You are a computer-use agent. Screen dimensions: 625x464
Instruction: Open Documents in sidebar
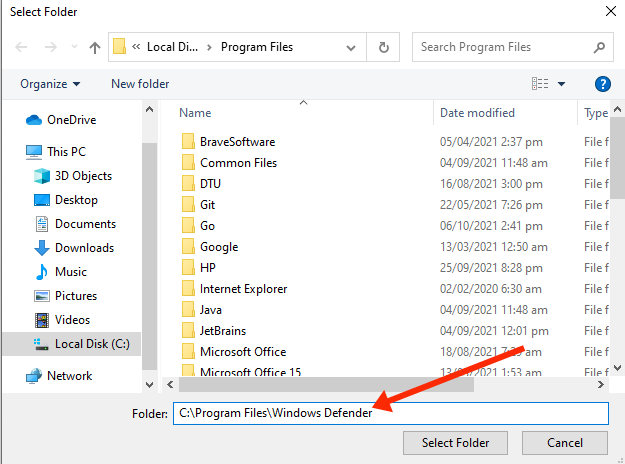click(75, 224)
